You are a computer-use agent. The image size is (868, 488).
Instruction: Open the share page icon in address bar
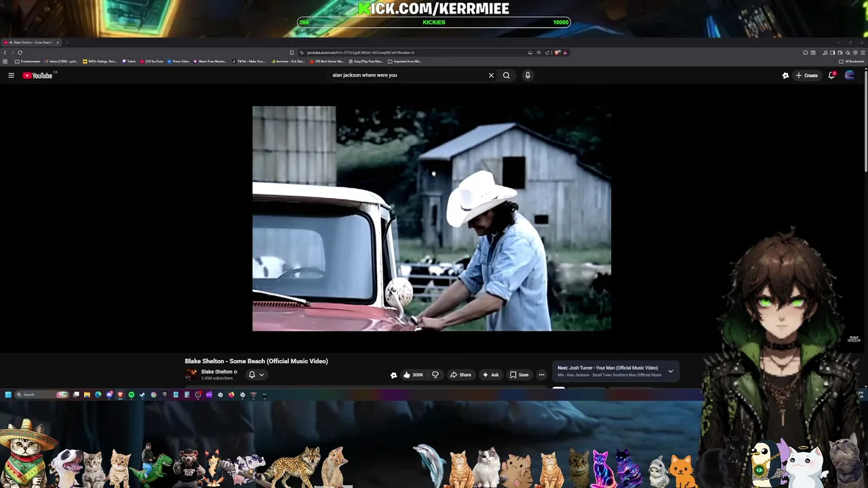pyautogui.click(x=547, y=52)
